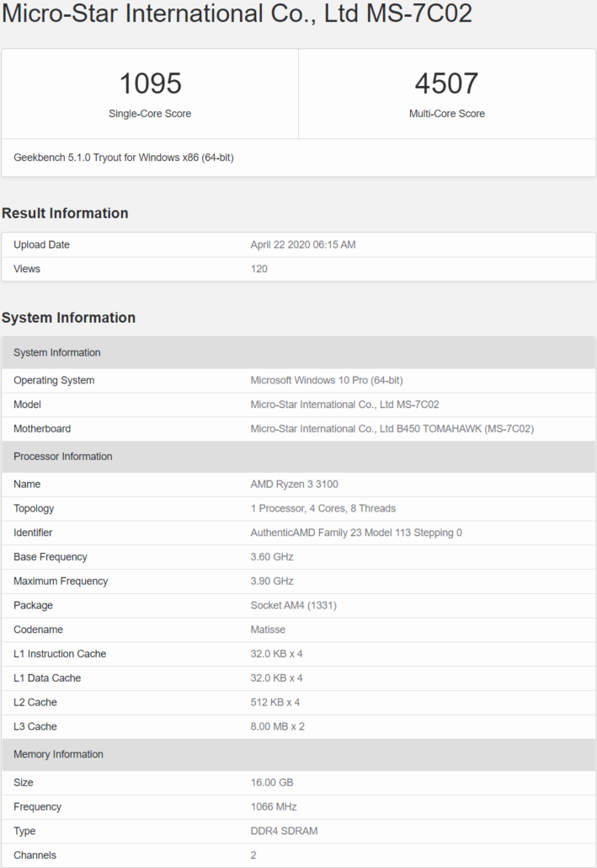Click the Views count 120

point(259,269)
